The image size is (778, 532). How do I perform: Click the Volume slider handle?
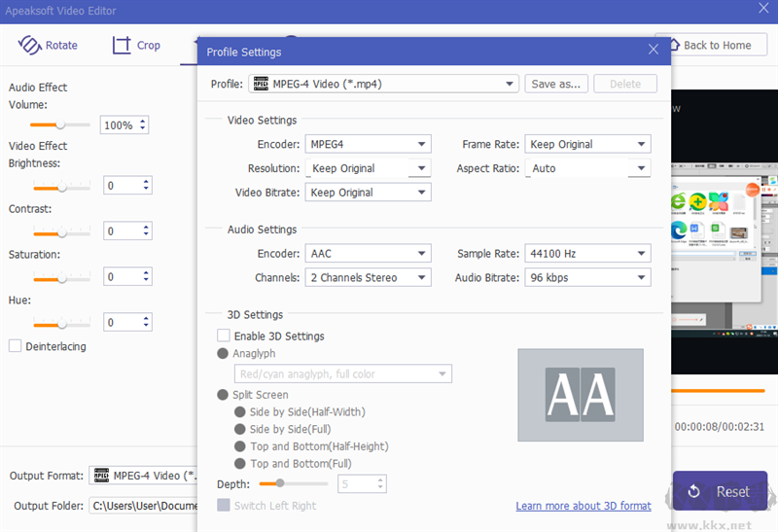(60, 124)
